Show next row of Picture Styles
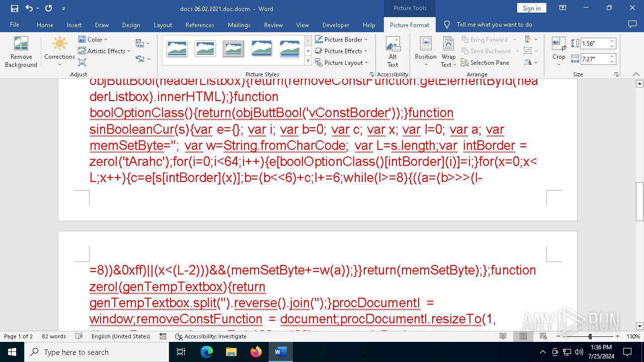 click(308, 51)
